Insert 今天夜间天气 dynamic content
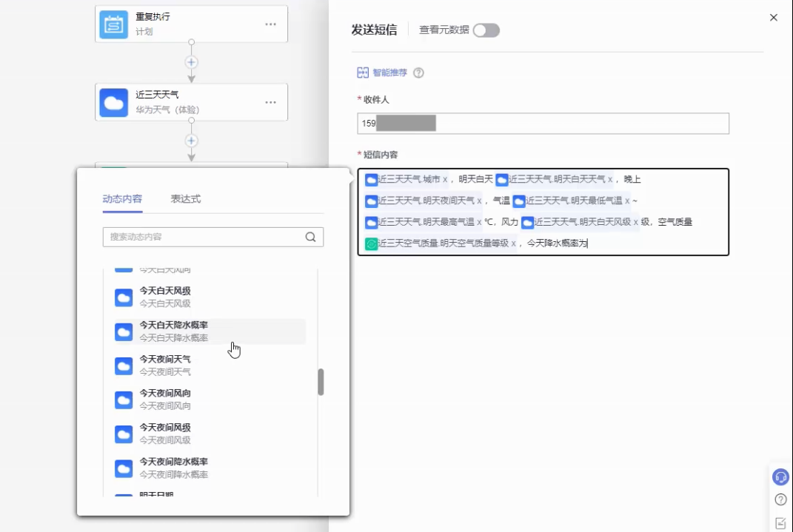 (x=210, y=366)
